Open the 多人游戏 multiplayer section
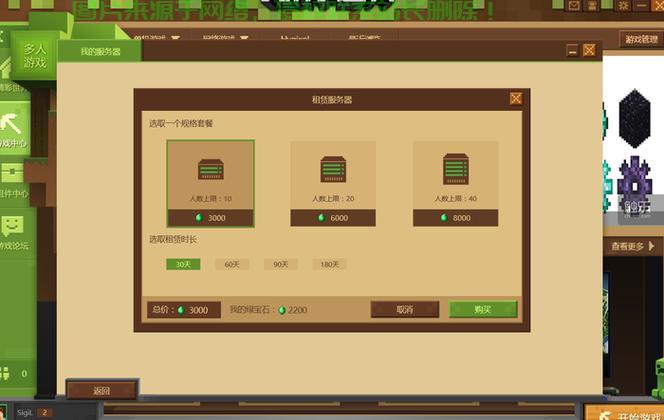This screenshot has height=420, width=664. 35,55
